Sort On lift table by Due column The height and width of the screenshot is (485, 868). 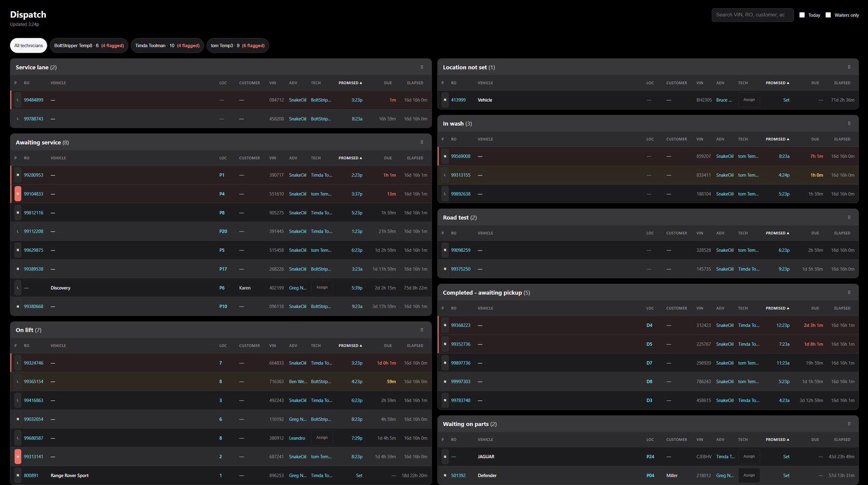[x=388, y=346]
